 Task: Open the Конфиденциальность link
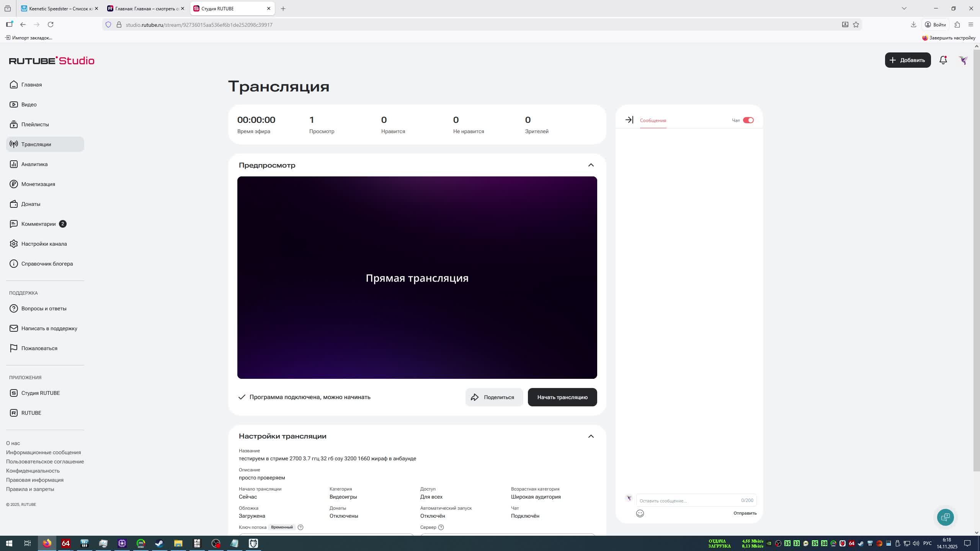(x=33, y=471)
